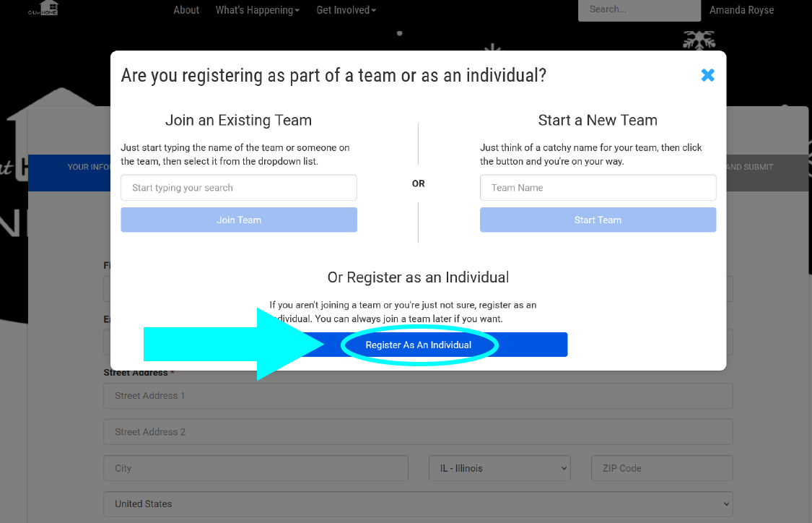Click Register As An Individual
This screenshot has width=812, height=523.
419,345
